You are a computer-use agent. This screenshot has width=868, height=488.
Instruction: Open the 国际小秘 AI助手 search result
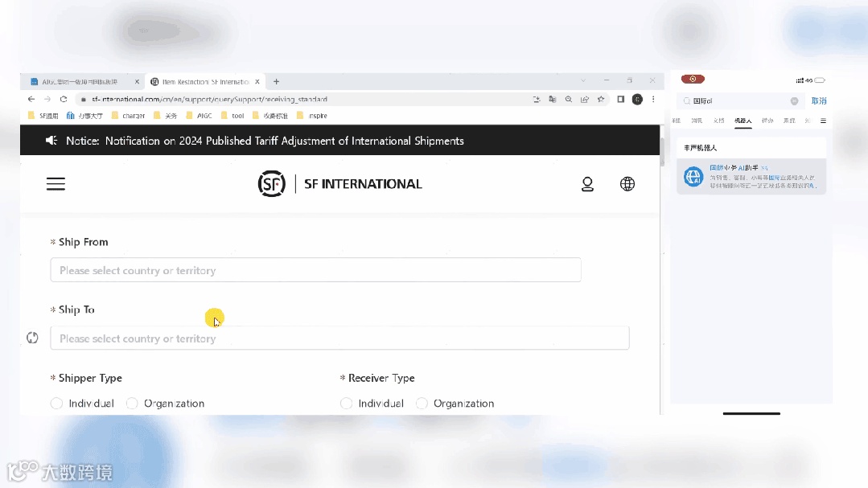(x=751, y=177)
